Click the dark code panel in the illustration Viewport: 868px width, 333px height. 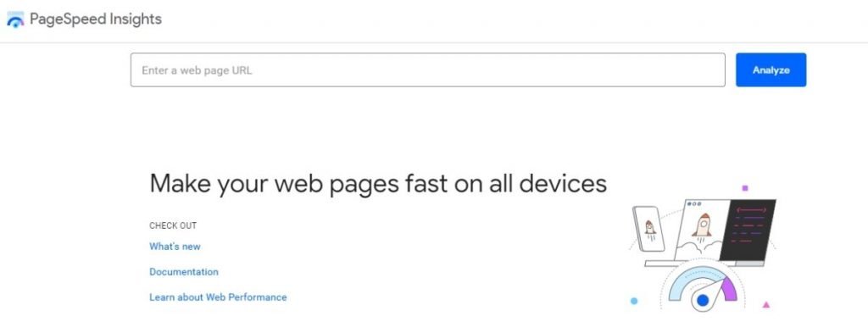(x=748, y=230)
